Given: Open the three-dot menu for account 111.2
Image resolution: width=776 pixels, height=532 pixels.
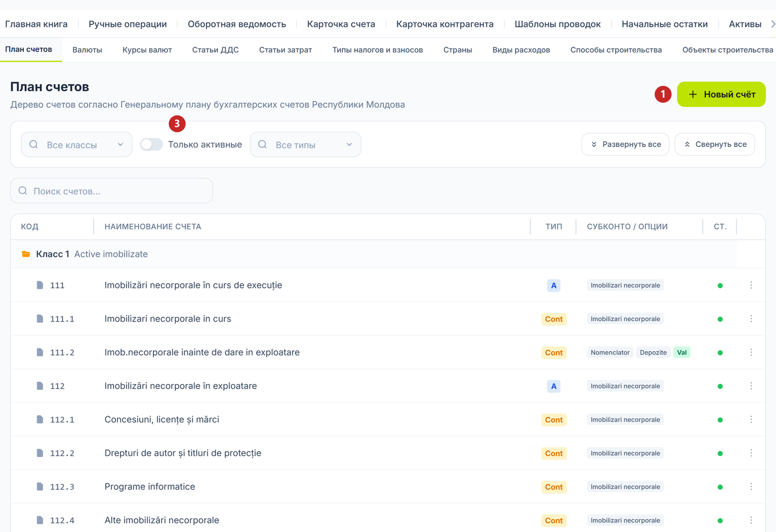Looking at the screenshot, I should tap(751, 353).
